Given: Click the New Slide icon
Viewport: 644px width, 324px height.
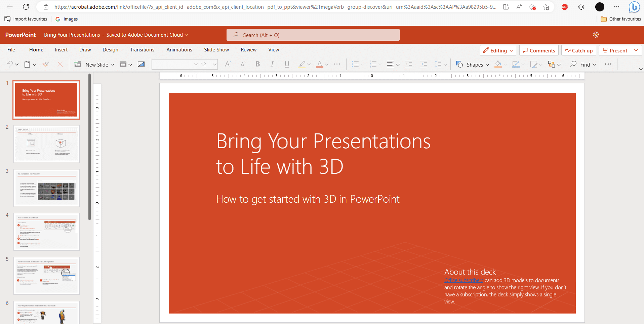Looking at the screenshot, I should (78, 64).
